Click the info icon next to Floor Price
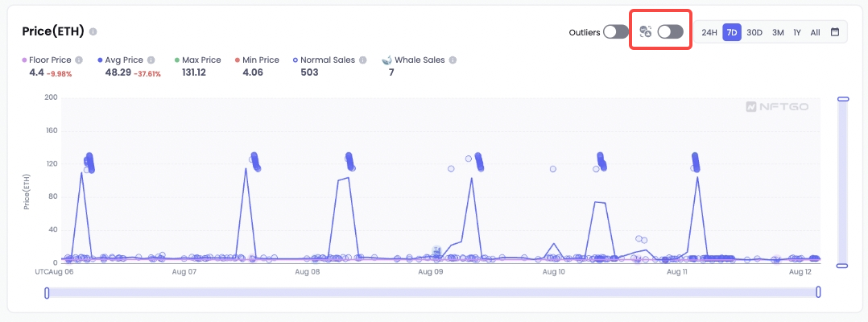This screenshot has width=868, height=322. [79, 60]
